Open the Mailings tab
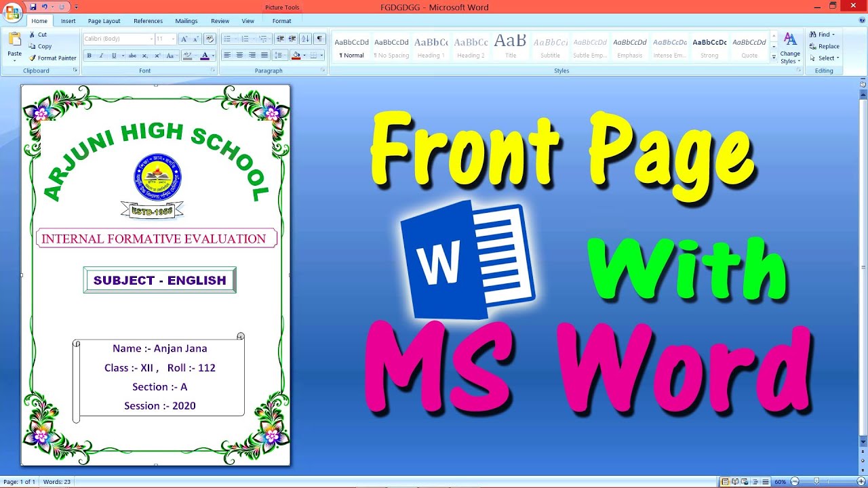The width and height of the screenshot is (868, 488). coord(186,21)
